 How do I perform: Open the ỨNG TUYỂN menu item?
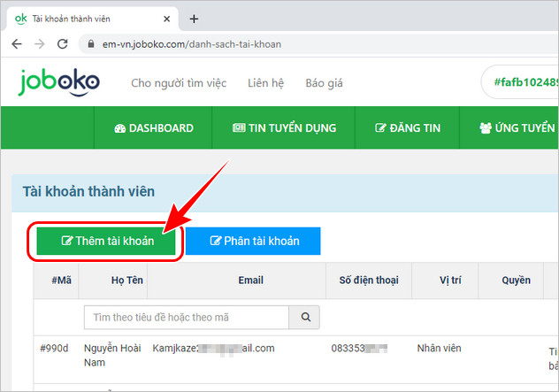(517, 128)
